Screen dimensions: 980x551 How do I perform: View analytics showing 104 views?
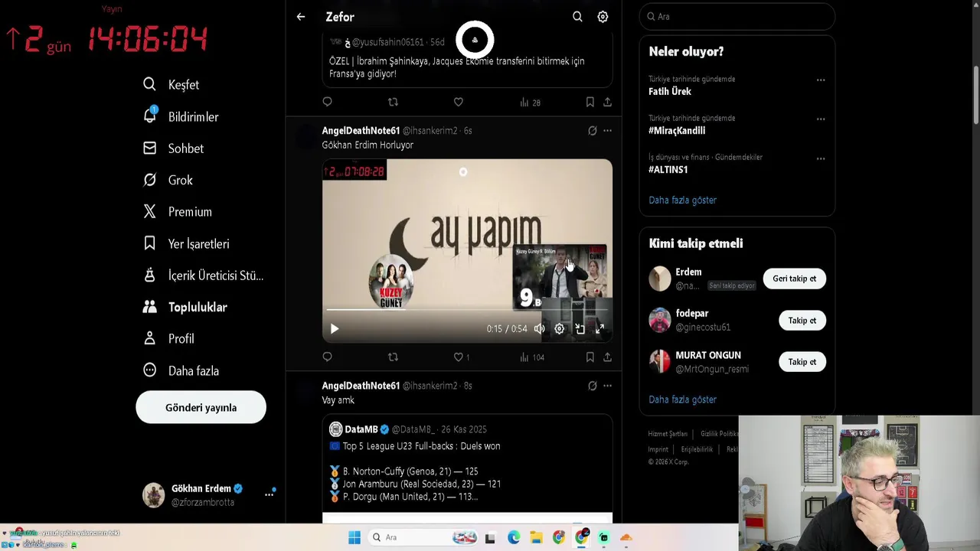tap(531, 357)
